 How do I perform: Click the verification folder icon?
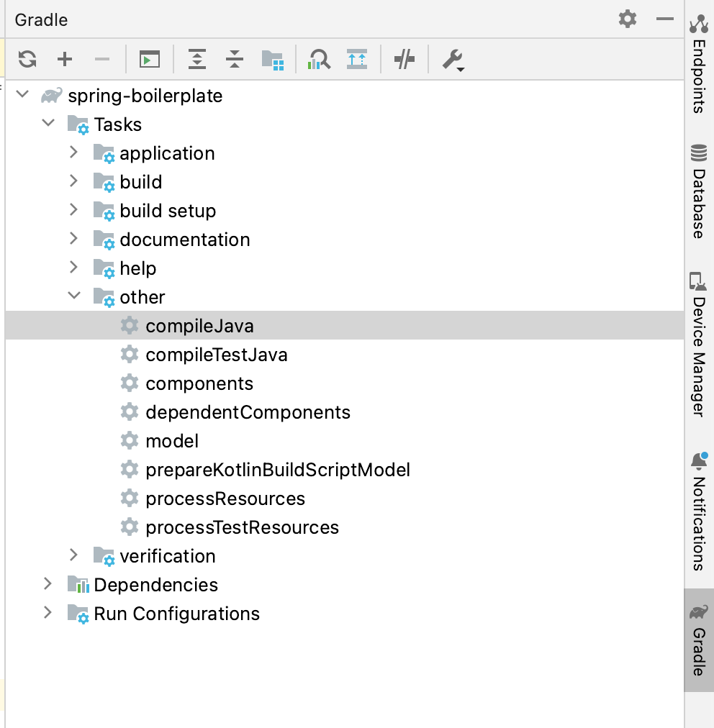[x=104, y=556]
